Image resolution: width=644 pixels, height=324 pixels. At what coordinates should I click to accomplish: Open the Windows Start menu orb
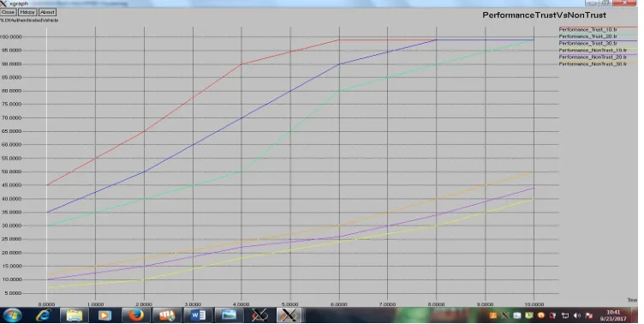coord(12,315)
